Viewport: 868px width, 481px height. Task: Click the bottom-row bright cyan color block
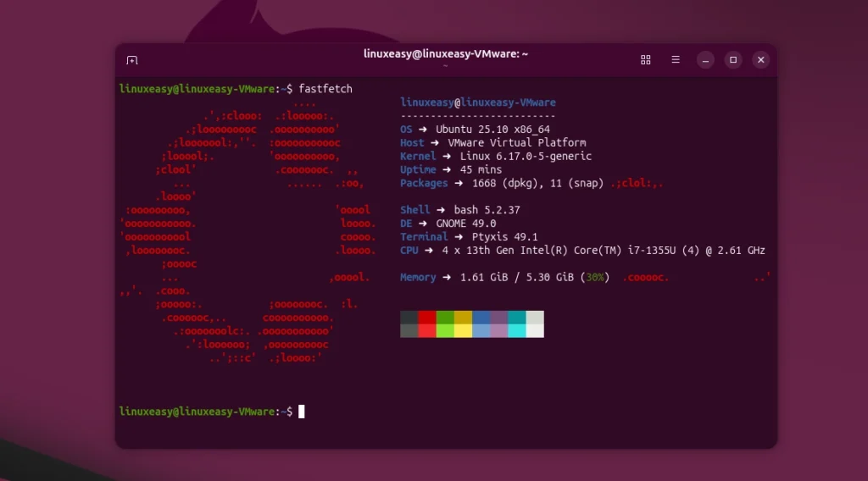tap(516, 330)
